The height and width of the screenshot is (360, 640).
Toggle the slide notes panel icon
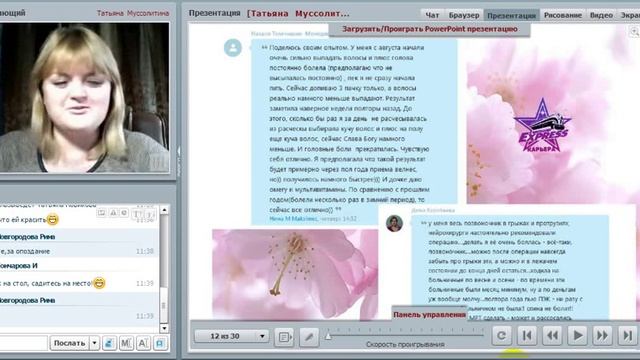coord(284,337)
